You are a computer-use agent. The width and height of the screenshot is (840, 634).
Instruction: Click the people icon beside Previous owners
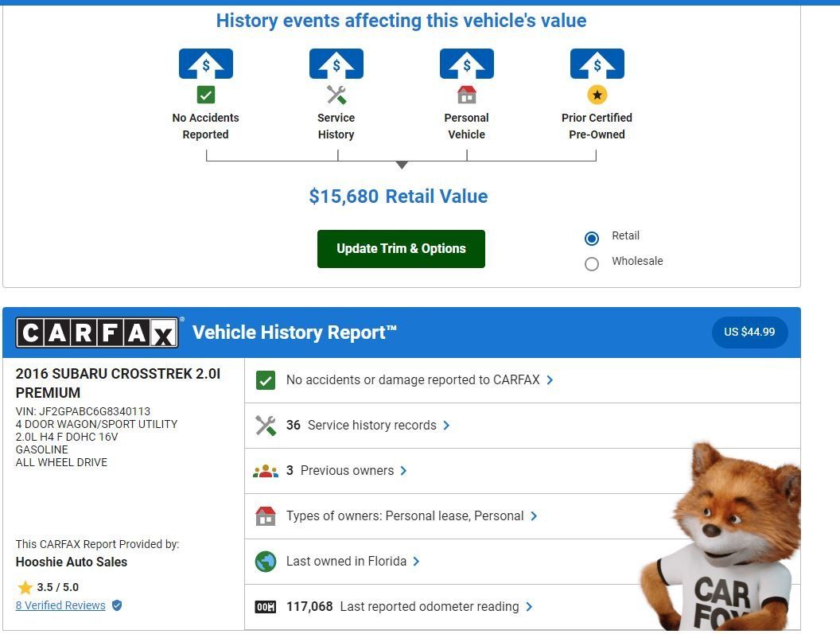coord(266,471)
